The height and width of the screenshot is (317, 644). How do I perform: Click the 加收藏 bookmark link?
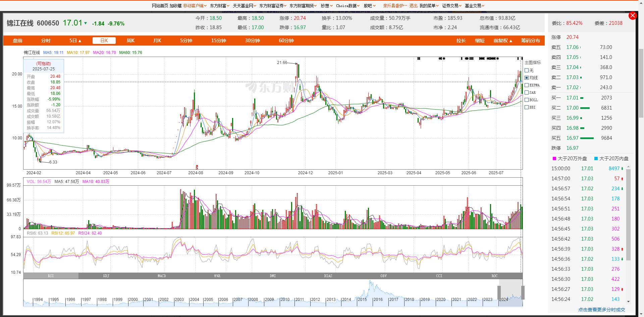click(x=175, y=6)
